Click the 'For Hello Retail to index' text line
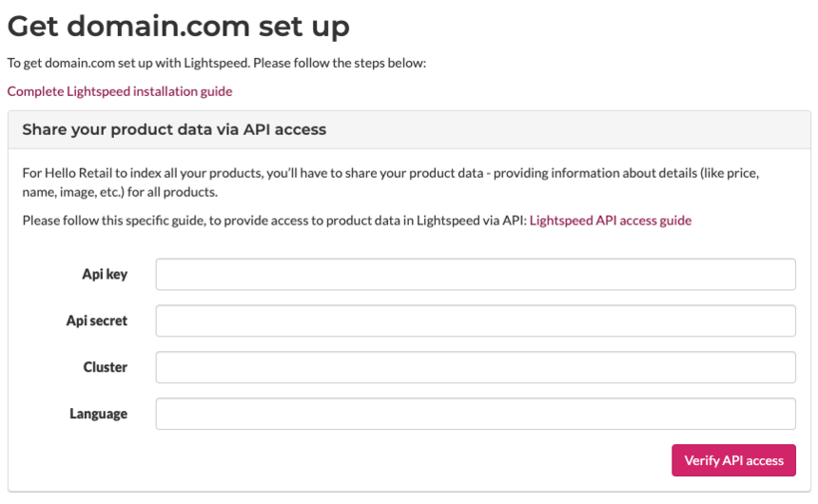 click(x=285, y=175)
